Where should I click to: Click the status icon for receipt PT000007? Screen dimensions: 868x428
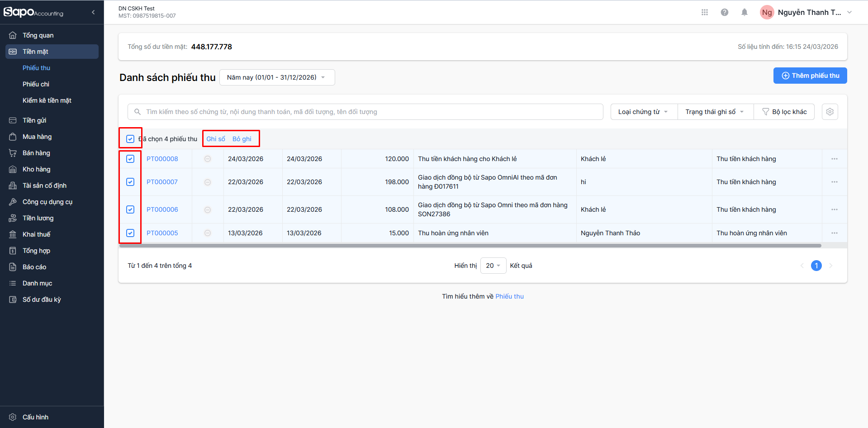point(208,182)
